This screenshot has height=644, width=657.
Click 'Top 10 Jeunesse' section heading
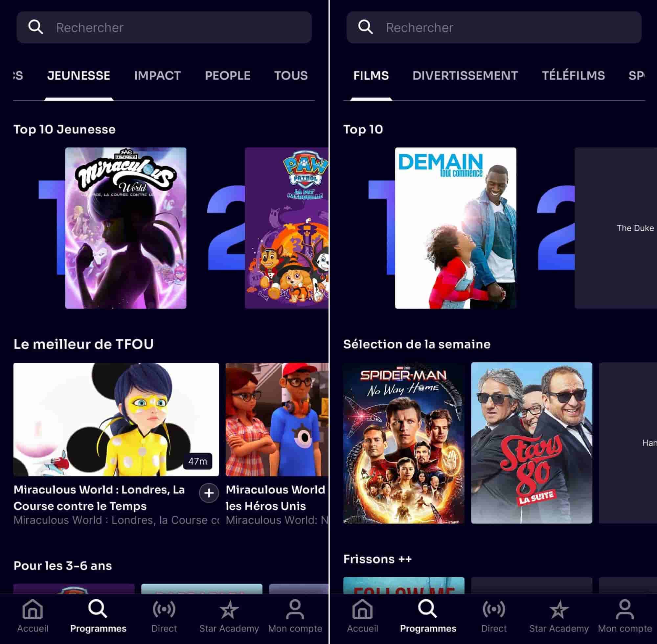click(x=64, y=129)
